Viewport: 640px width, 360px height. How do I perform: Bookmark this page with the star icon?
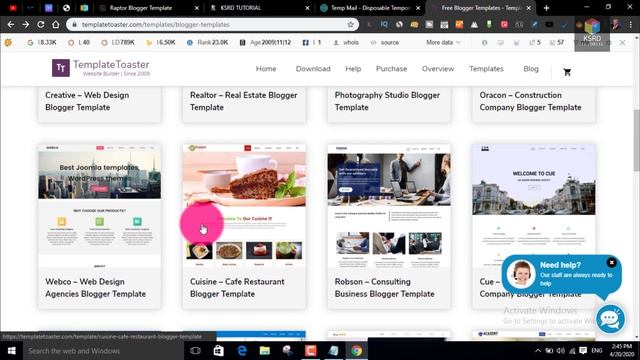click(351, 24)
